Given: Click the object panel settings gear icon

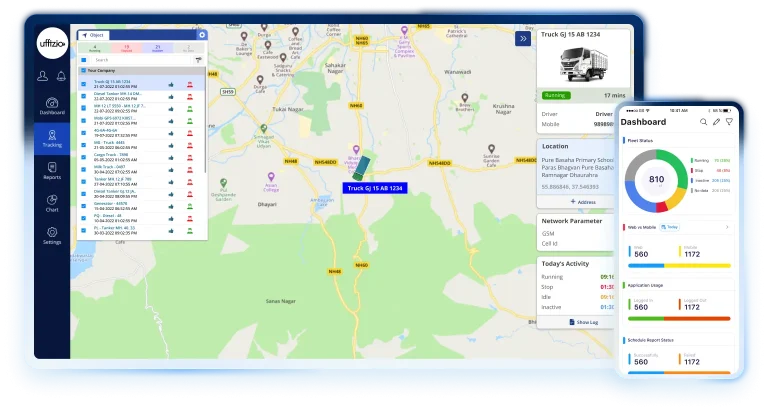Looking at the screenshot, I should 201,35.
